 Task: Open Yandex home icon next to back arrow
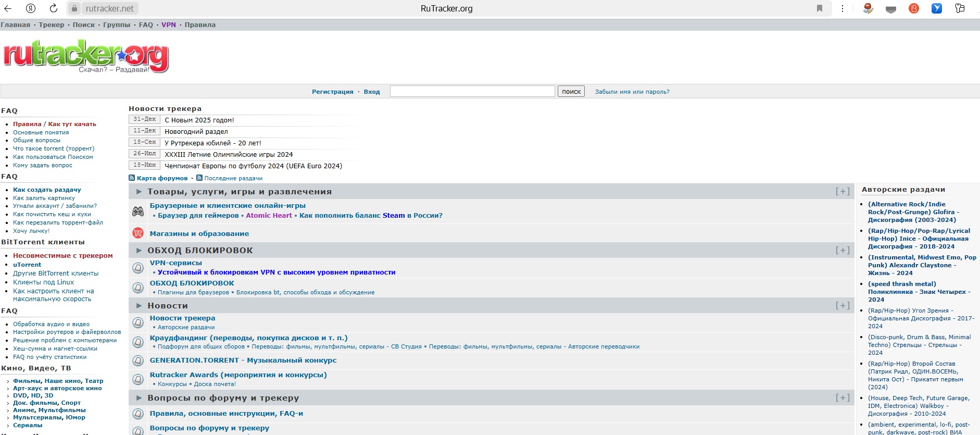click(31, 8)
